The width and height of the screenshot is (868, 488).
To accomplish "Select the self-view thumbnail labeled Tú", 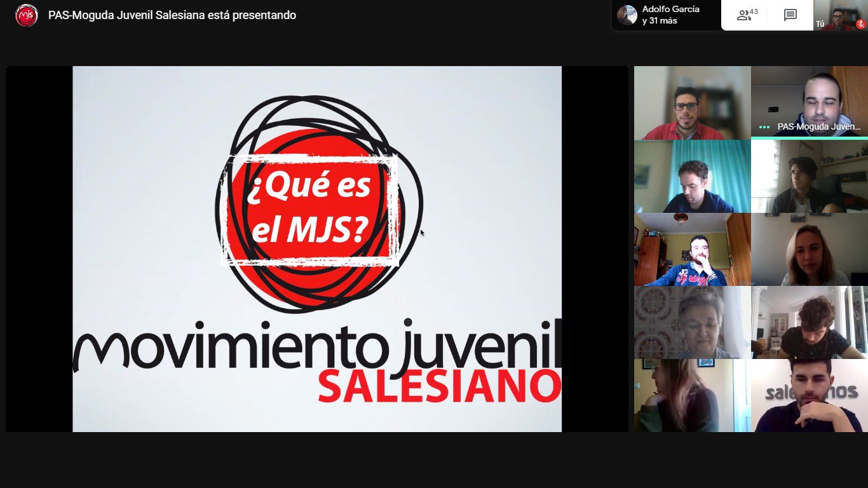I will coord(840,15).
